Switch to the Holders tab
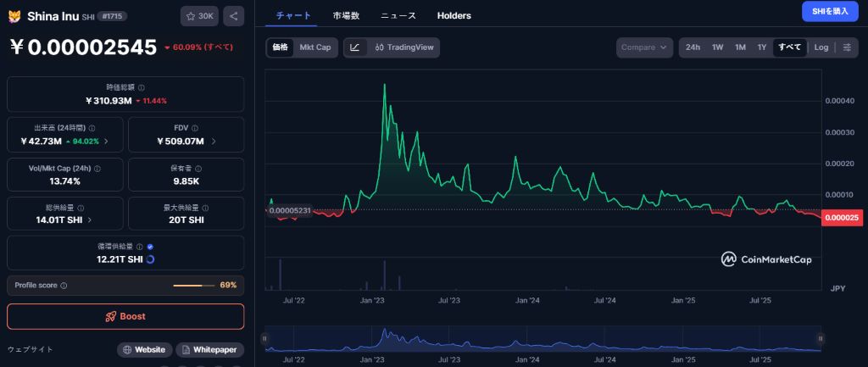868x367 pixels. coord(453,15)
